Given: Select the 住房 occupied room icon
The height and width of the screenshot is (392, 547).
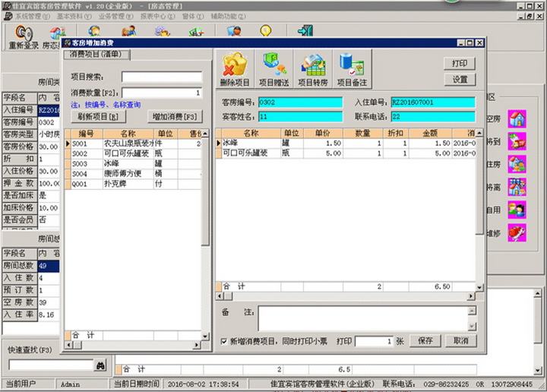Looking at the screenshot, I should pos(517,164).
